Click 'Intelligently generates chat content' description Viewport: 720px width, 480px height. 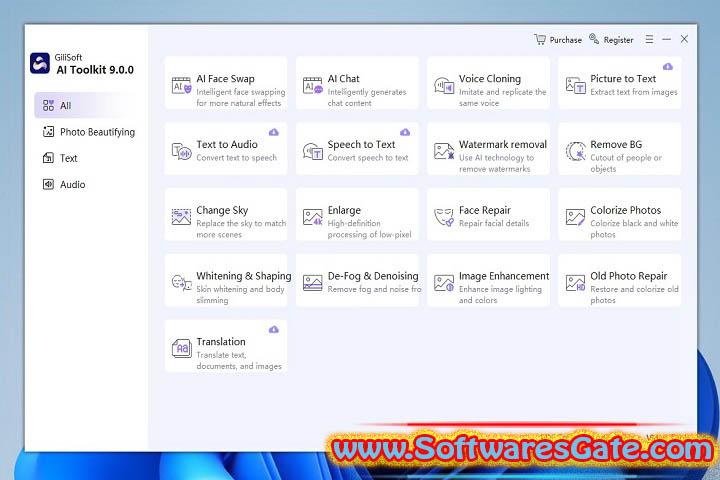(x=367, y=97)
